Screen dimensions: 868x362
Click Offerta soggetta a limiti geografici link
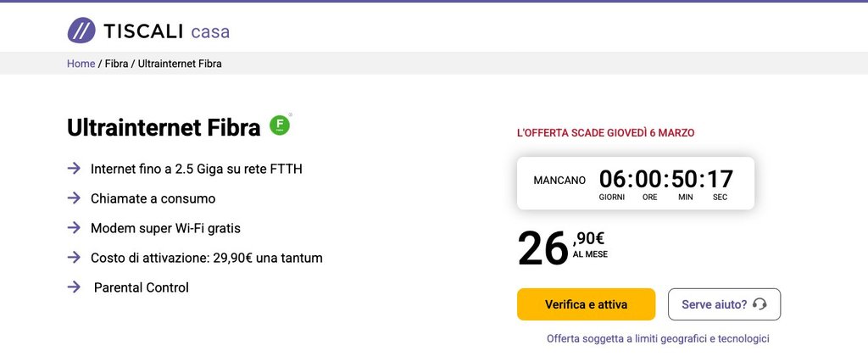point(658,338)
